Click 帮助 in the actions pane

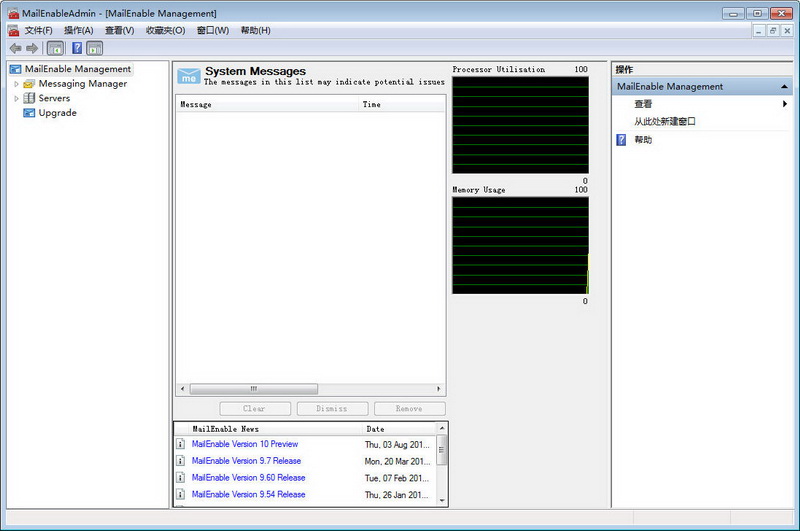point(643,140)
